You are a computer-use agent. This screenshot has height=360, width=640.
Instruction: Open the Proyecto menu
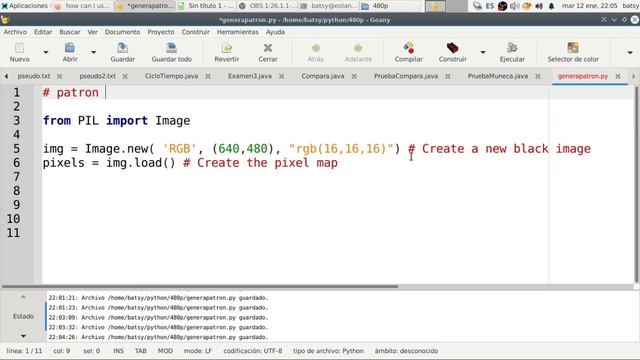(161, 32)
